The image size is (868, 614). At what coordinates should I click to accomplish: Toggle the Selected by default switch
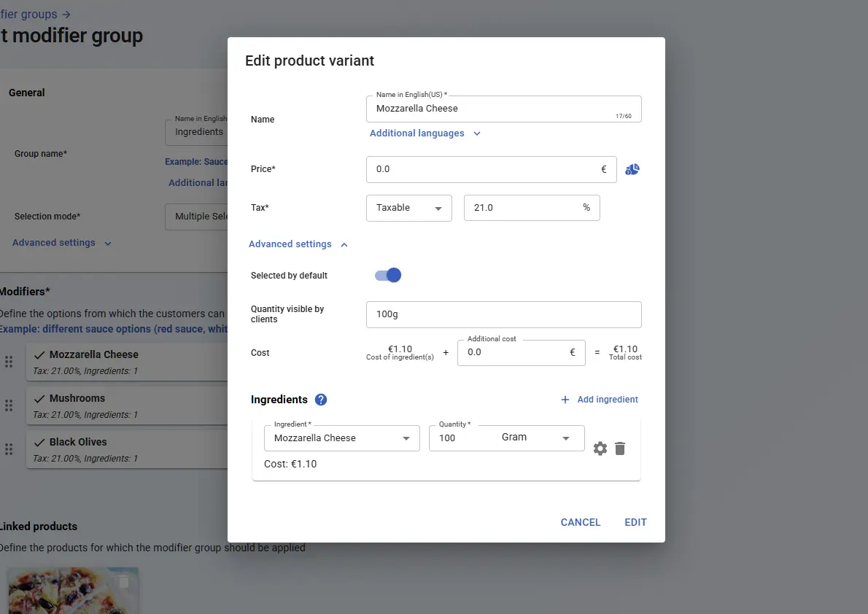[x=388, y=275]
